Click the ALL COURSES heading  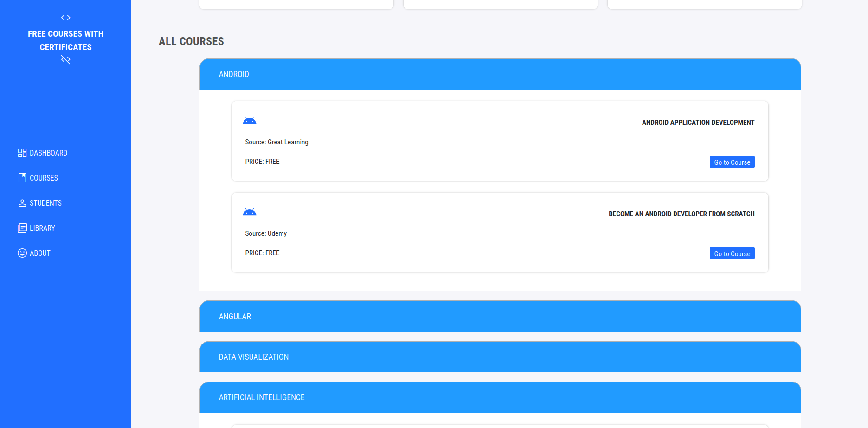tap(191, 41)
